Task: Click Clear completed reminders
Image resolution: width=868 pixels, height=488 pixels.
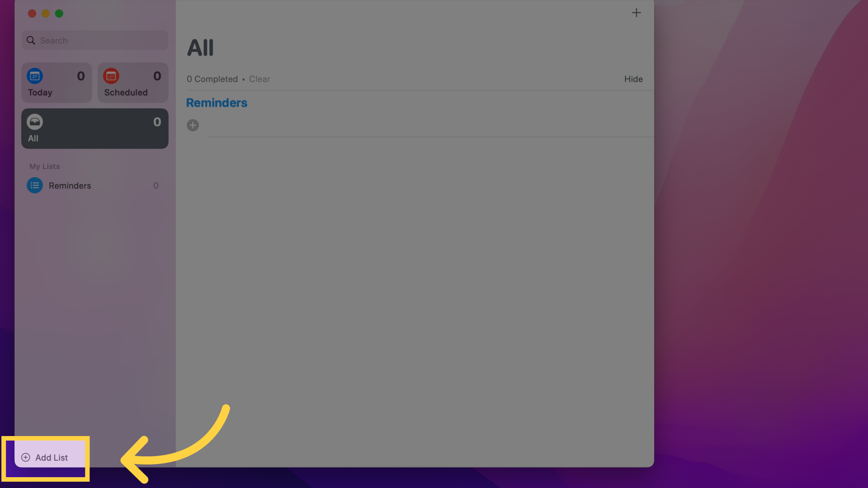Action: pyautogui.click(x=259, y=79)
